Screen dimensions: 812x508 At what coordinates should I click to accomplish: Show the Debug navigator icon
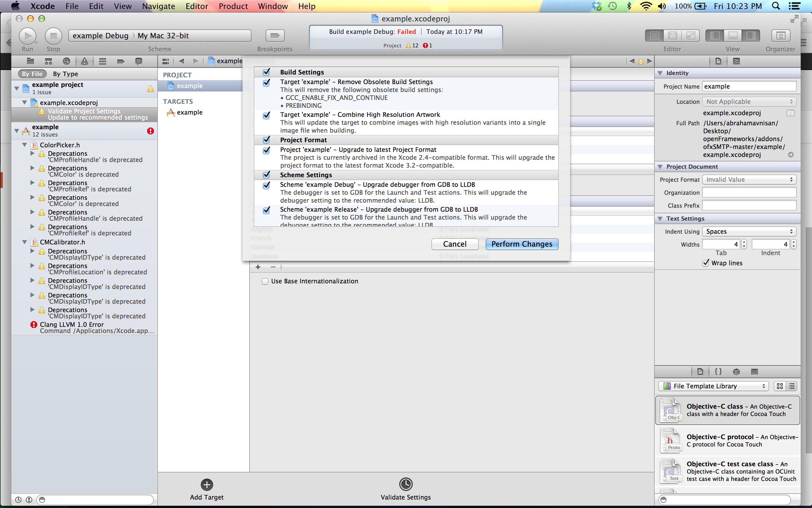[103, 61]
